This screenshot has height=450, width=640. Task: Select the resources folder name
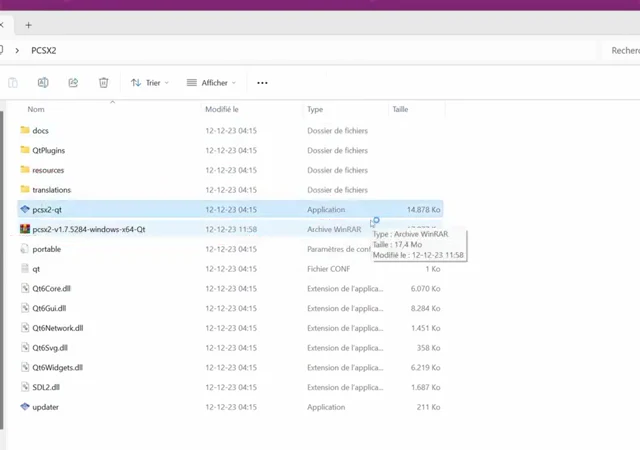click(x=48, y=170)
